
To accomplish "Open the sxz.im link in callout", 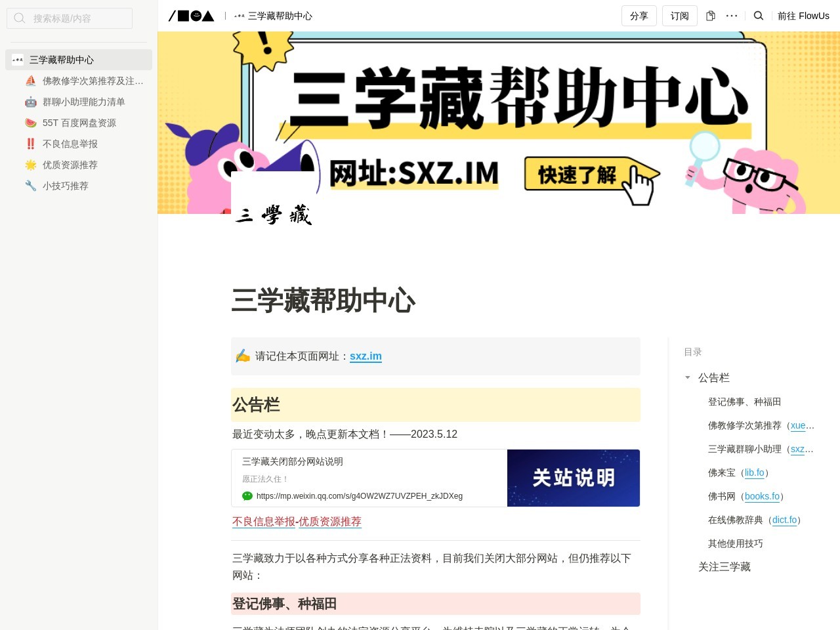I will click(366, 356).
